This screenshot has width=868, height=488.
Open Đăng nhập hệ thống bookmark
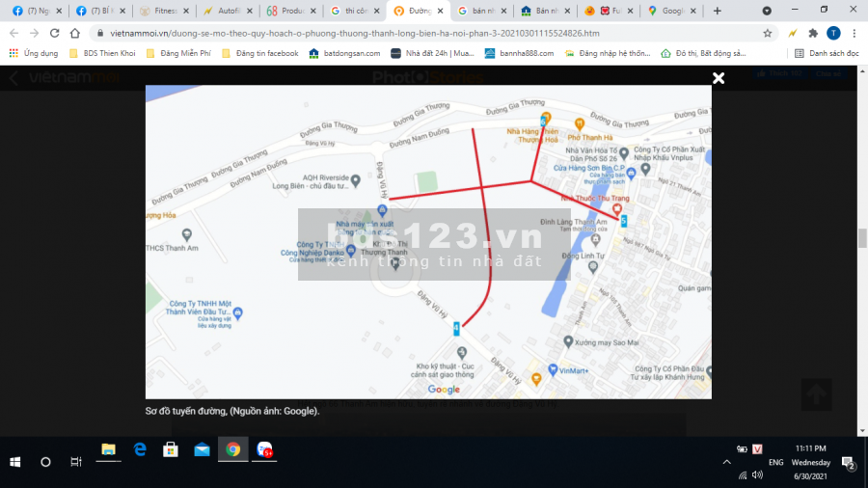click(608, 53)
